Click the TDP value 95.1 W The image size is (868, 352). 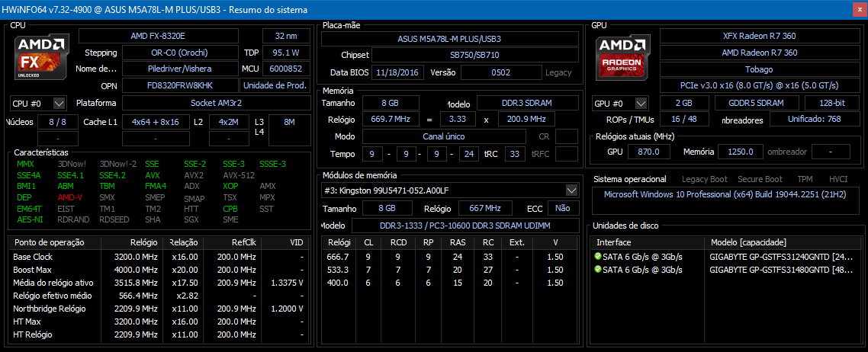tap(286, 53)
